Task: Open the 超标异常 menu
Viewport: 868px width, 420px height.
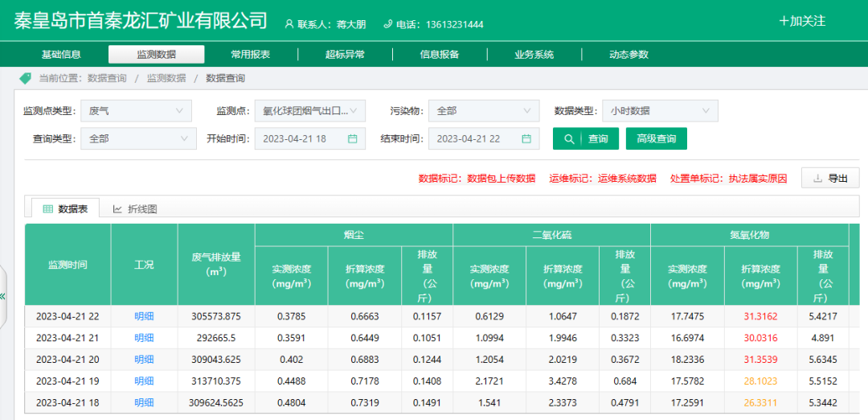Action: [345, 55]
